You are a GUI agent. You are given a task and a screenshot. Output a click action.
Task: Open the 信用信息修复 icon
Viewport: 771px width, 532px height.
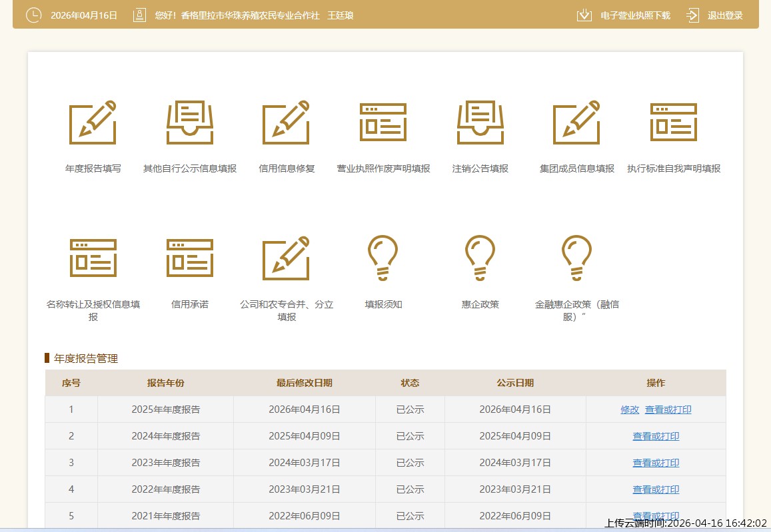pyautogui.click(x=287, y=123)
